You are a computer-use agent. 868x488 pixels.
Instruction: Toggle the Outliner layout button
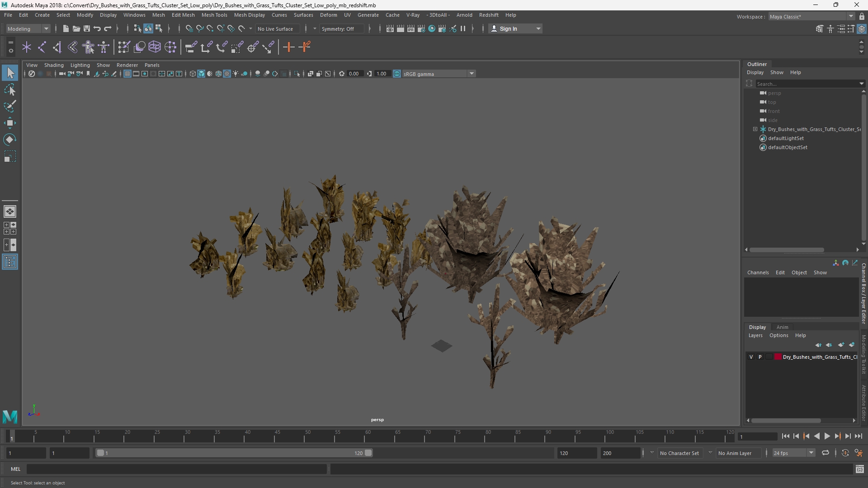(10, 262)
